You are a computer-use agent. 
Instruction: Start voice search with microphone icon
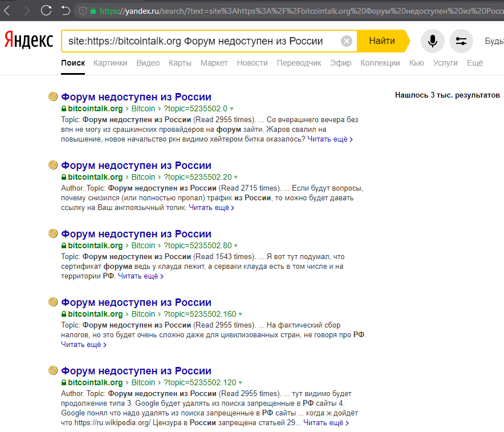[433, 41]
